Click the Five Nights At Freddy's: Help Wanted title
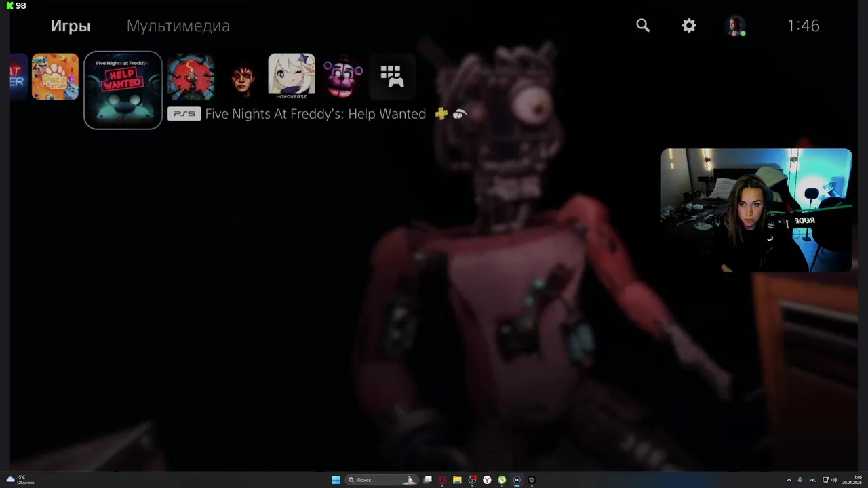The width and height of the screenshot is (868, 488). click(315, 114)
